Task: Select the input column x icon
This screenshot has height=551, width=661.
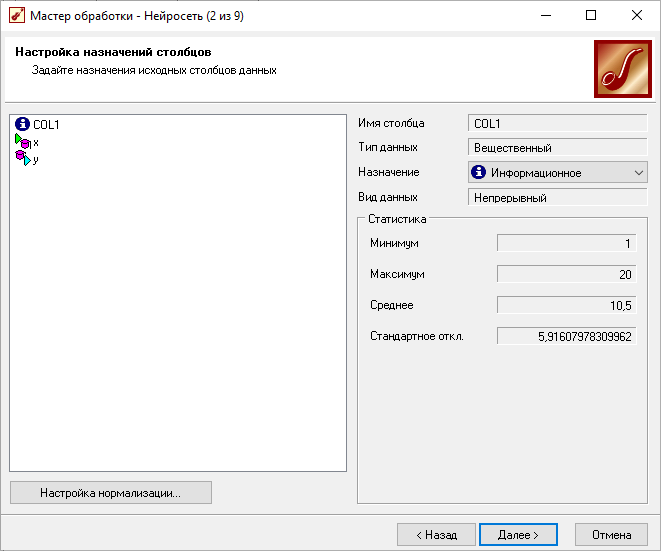Action: (23, 142)
